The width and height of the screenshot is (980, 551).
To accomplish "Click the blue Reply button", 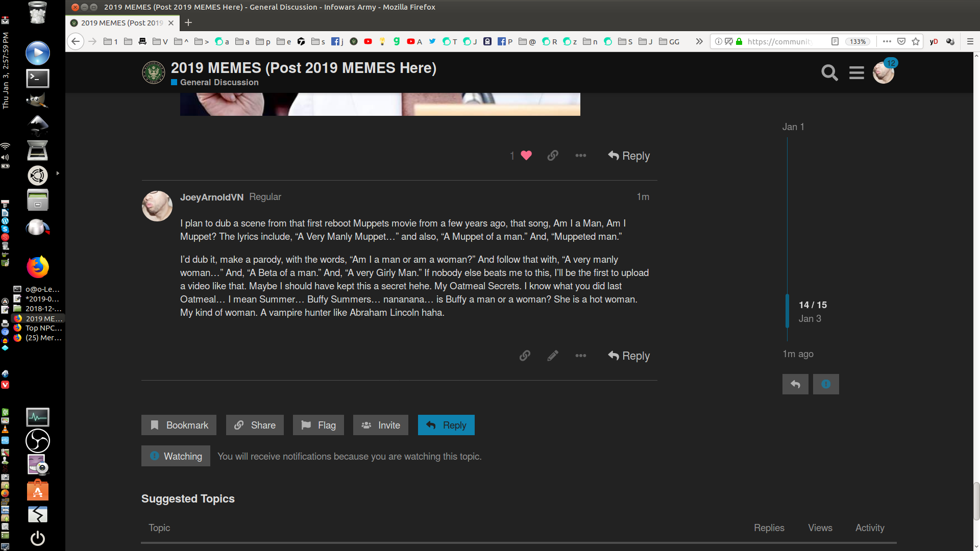I will point(446,425).
